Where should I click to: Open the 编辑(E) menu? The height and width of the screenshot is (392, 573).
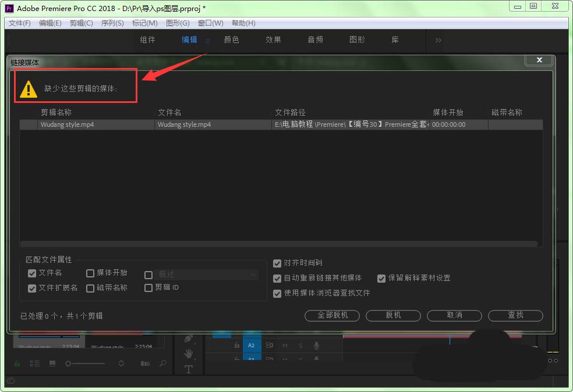tap(50, 23)
